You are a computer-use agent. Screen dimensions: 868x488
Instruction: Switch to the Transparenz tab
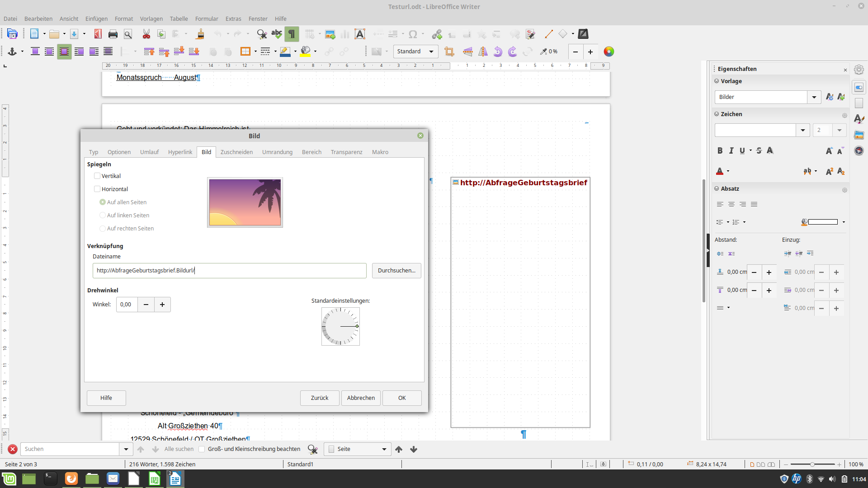tap(346, 152)
